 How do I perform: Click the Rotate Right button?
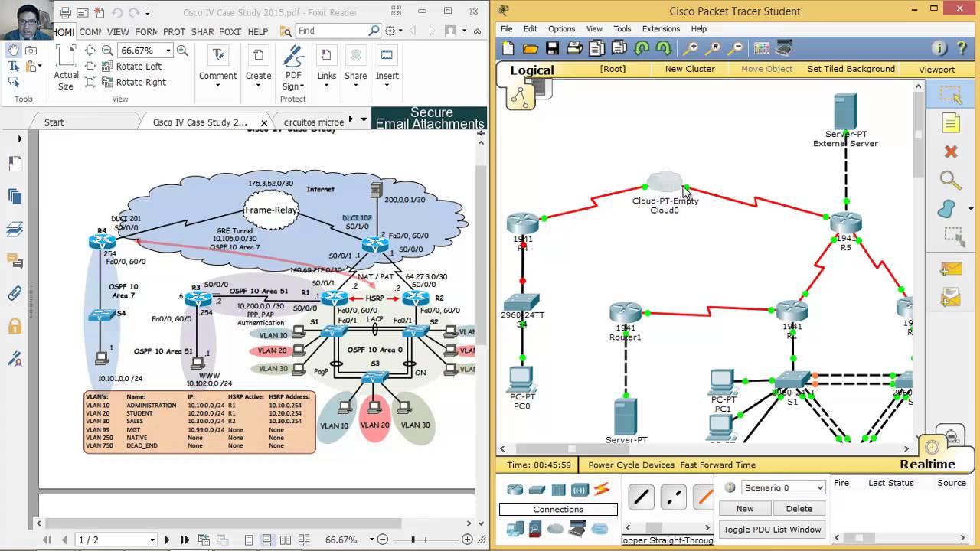pos(133,83)
